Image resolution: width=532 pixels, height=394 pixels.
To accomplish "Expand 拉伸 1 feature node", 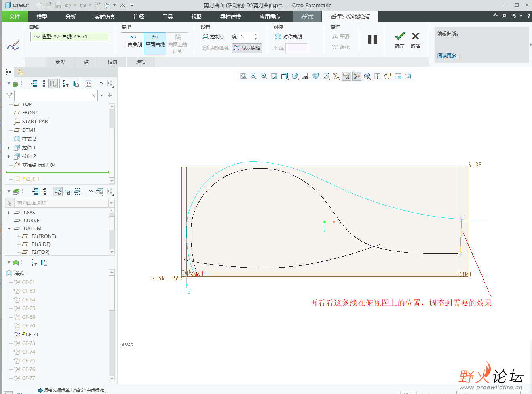I will point(9,148).
